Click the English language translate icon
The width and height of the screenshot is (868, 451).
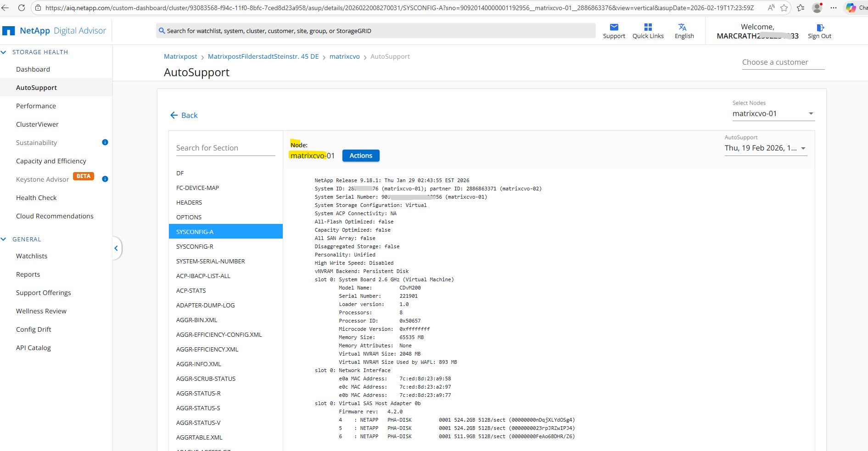[x=683, y=27]
